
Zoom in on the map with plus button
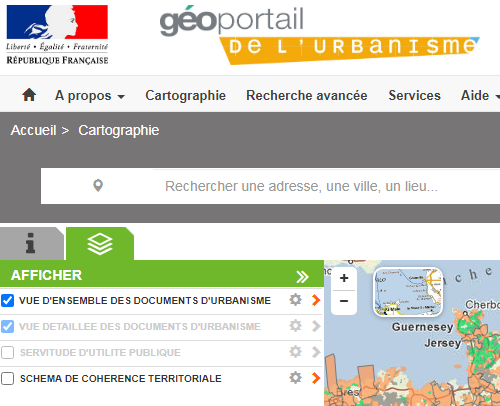(344, 278)
